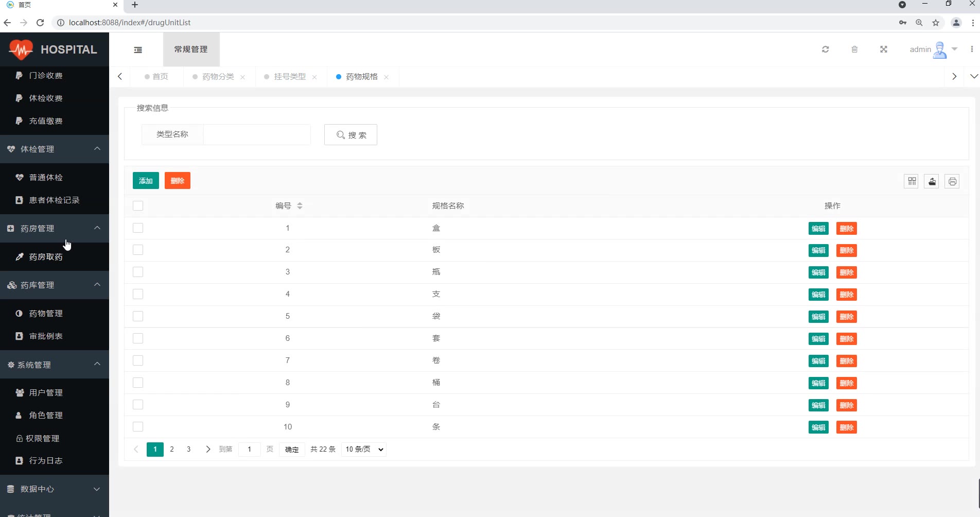Collapse the 体检管理 sidebar group
The image size is (980, 517).
55,149
